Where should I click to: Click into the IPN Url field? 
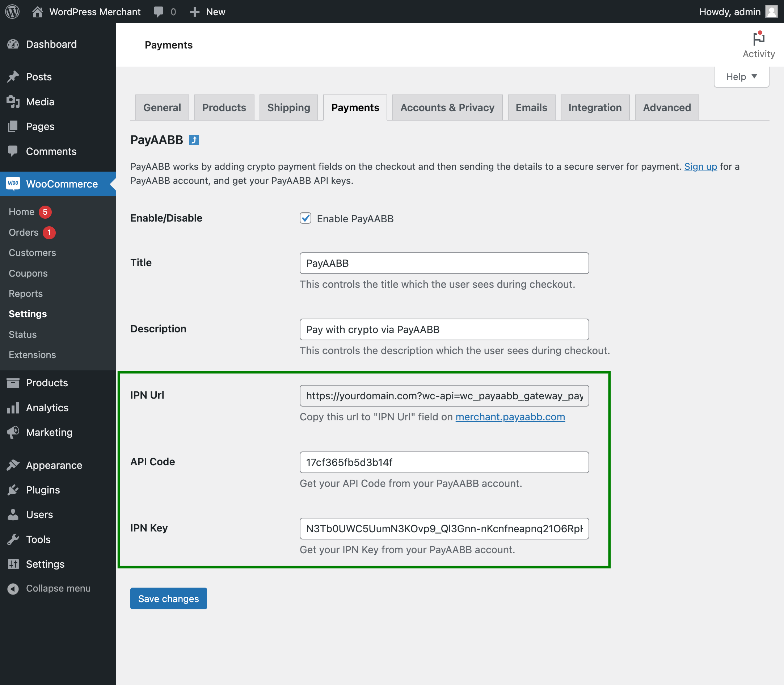click(x=444, y=396)
